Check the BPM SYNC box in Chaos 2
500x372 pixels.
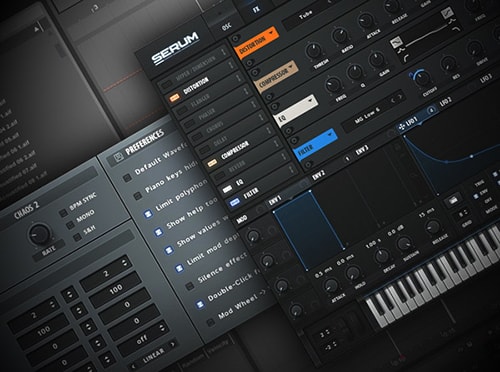[x=63, y=213]
